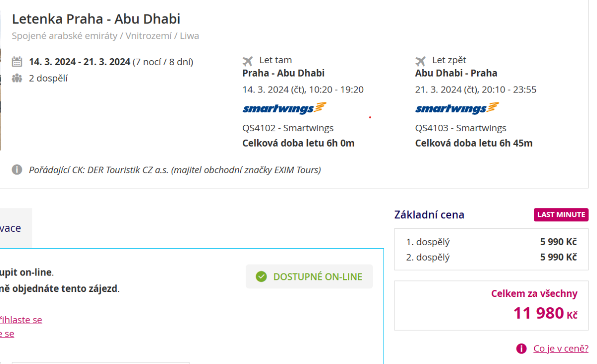Click the "DOSTUPNÉ ON-LINE" status label
Viewport: 597px width, 364px height.
(318, 277)
